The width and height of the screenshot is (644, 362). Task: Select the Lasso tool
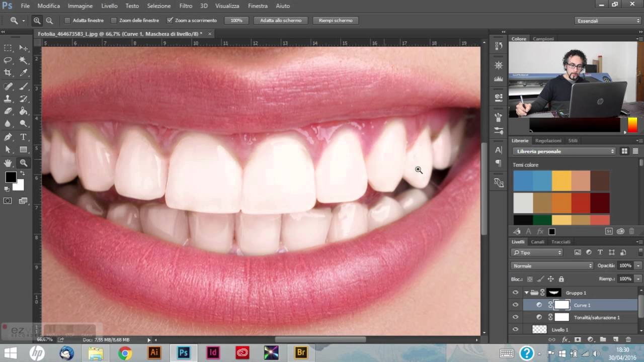click(8, 60)
